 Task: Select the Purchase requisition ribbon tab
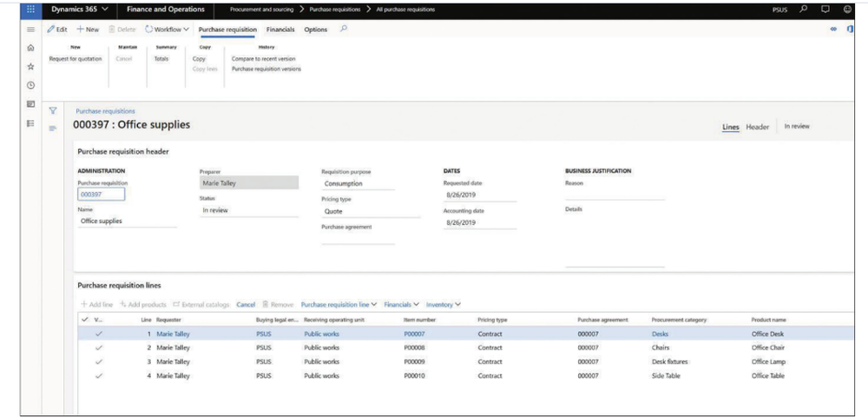click(227, 30)
